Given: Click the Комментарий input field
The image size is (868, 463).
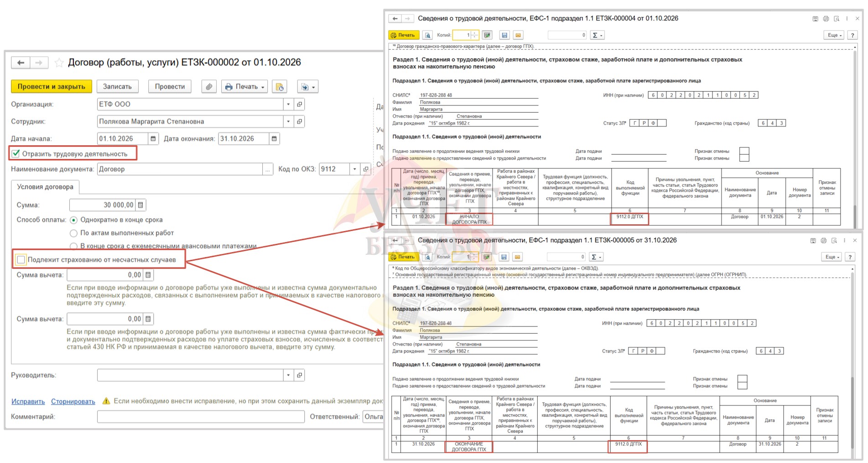Looking at the screenshot, I should pyautogui.click(x=201, y=417).
